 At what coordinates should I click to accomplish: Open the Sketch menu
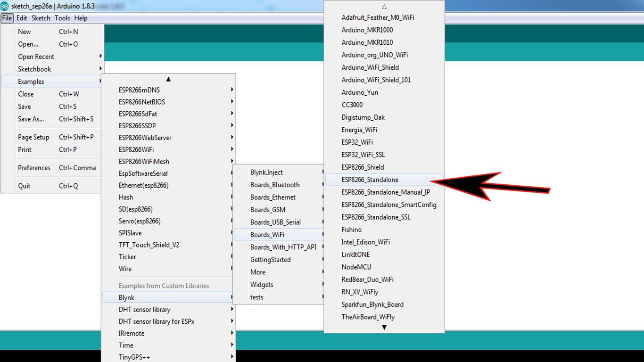click(41, 18)
